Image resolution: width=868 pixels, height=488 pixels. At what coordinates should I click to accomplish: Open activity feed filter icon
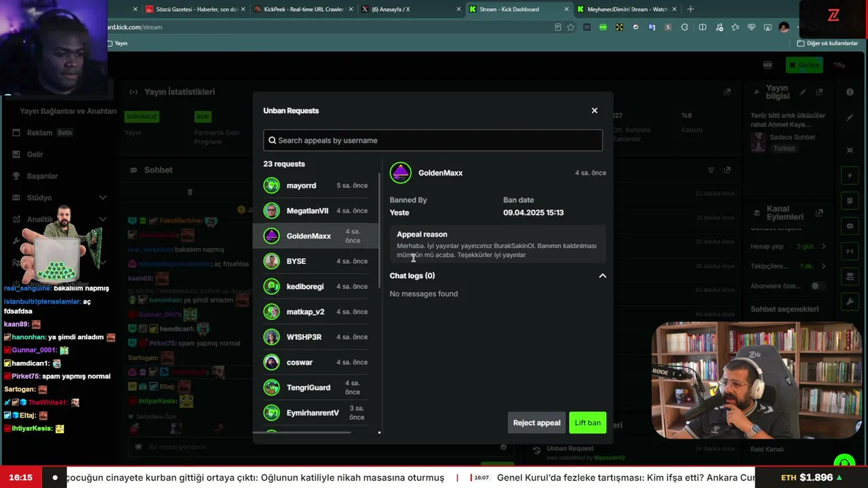tap(711, 170)
